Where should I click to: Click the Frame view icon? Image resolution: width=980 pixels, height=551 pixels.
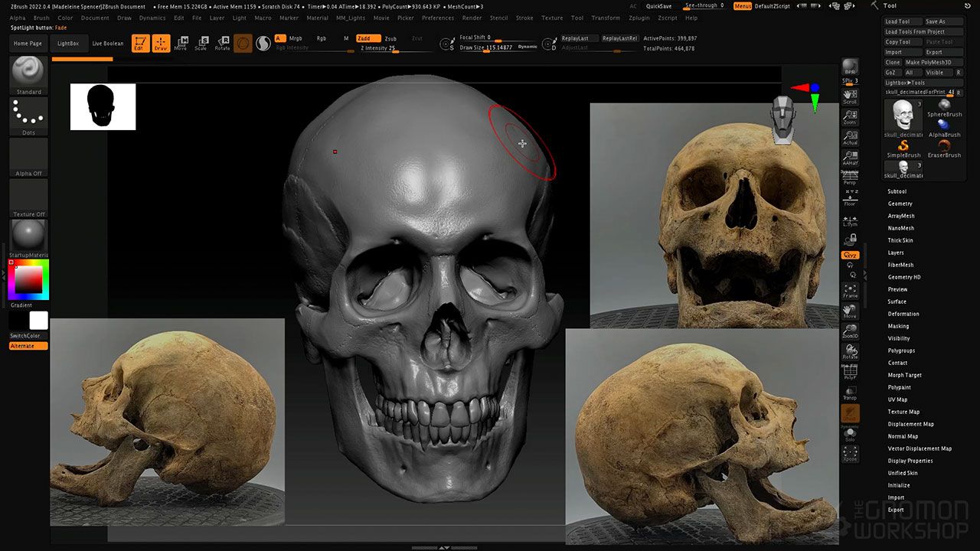click(x=850, y=291)
